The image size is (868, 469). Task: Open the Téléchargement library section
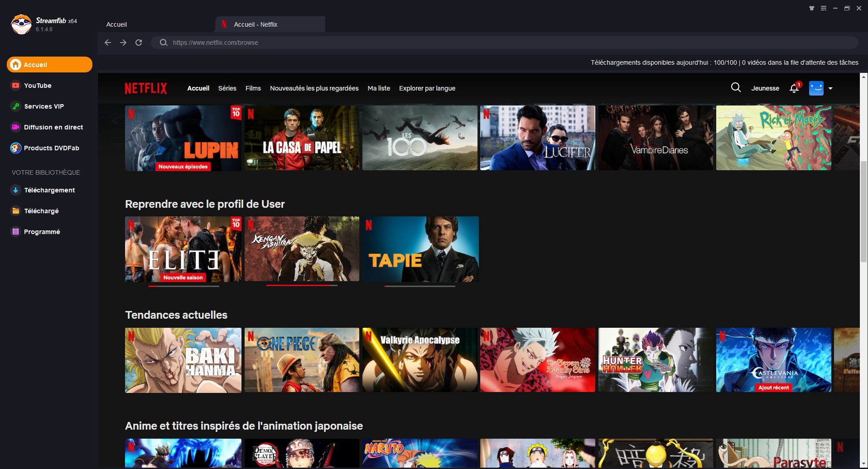click(x=43, y=190)
